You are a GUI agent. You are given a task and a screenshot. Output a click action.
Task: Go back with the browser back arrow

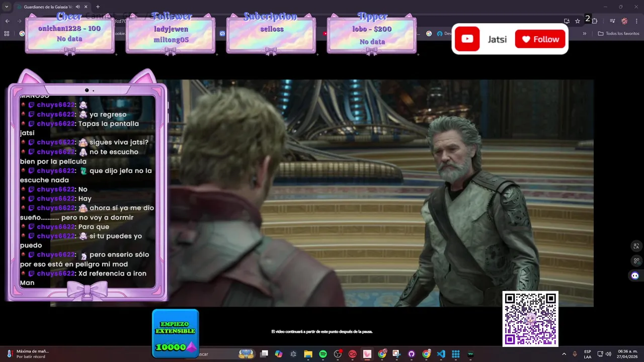pyautogui.click(x=7, y=21)
